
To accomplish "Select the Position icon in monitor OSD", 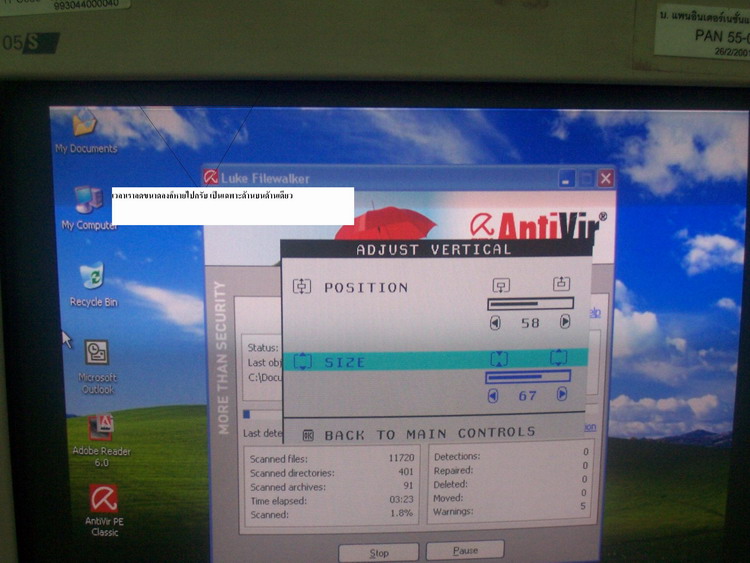I will [302, 286].
